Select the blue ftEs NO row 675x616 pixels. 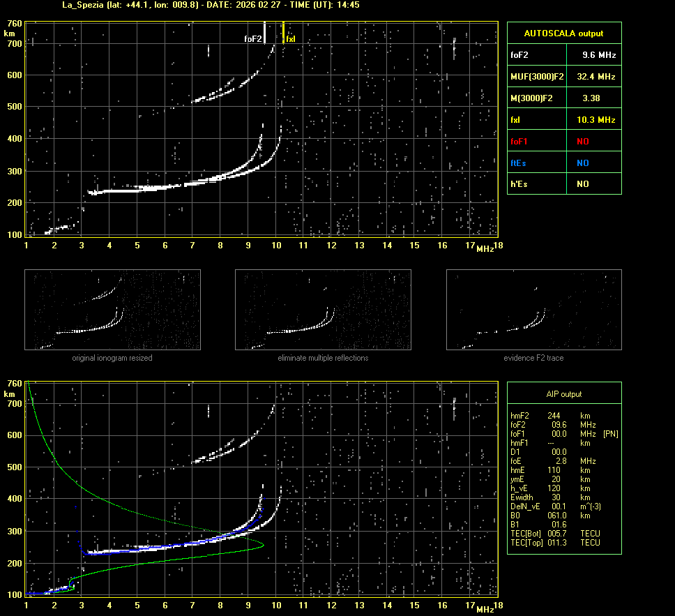click(x=563, y=163)
